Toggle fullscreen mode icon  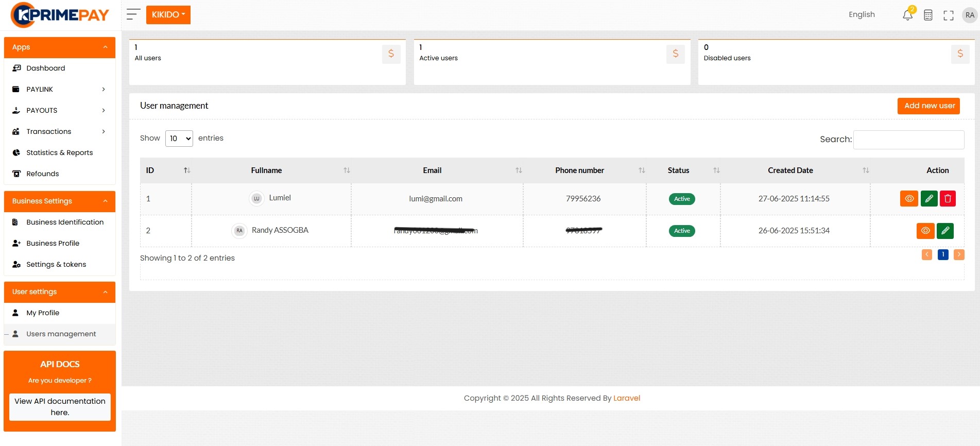point(949,15)
